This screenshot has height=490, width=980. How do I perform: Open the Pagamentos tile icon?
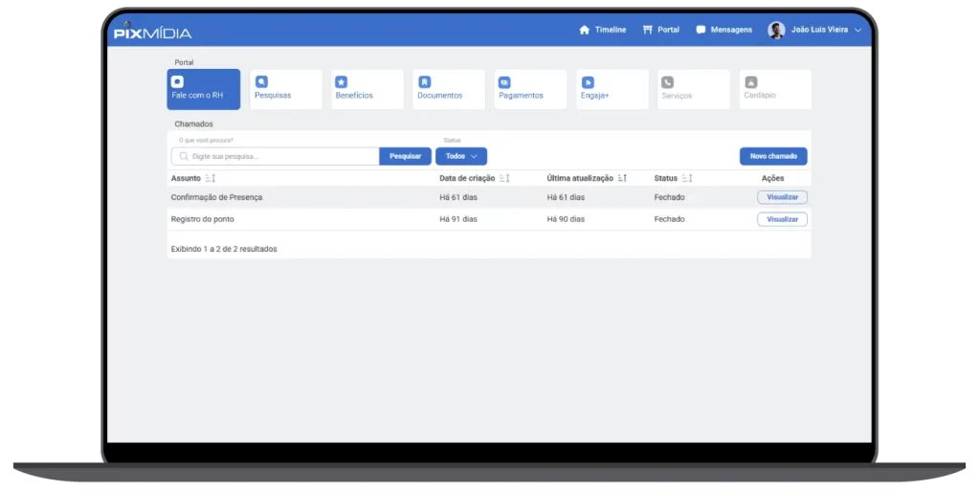[504, 82]
